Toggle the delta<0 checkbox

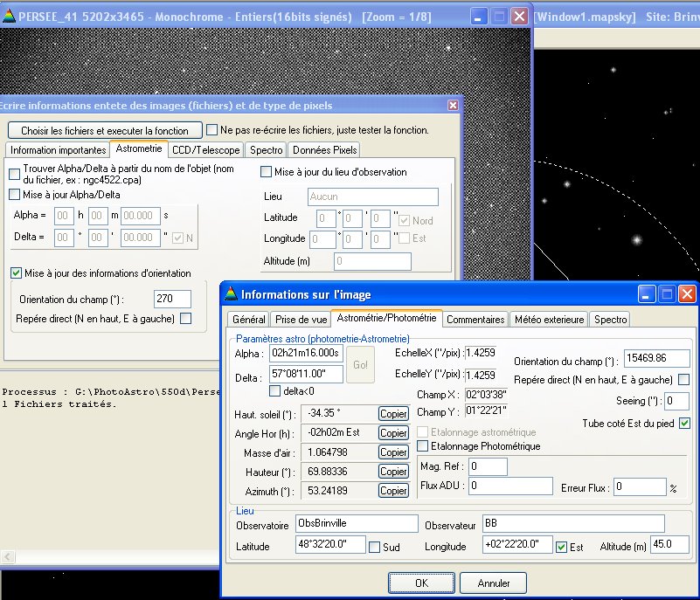pyautogui.click(x=275, y=391)
